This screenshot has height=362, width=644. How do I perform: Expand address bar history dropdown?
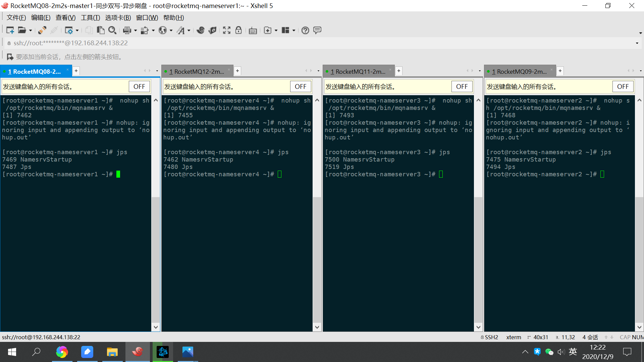point(637,43)
